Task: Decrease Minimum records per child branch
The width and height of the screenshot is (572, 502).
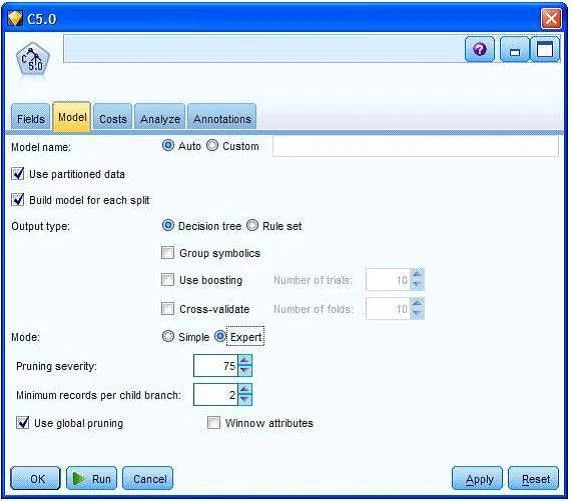Action: (x=244, y=399)
